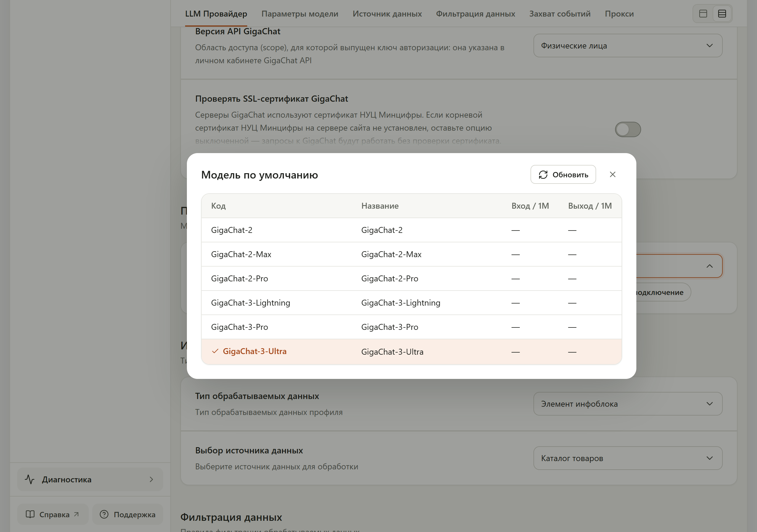Switch to Параметры модели tab

click(x=300, y=14)
